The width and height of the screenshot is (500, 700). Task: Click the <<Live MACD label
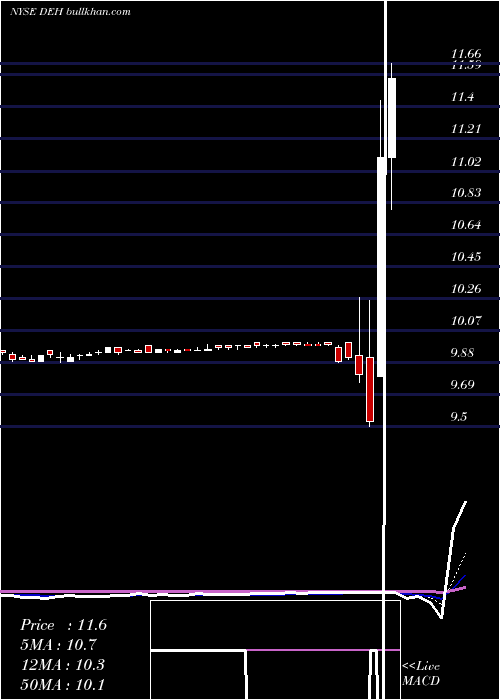(x=421, y=673)
